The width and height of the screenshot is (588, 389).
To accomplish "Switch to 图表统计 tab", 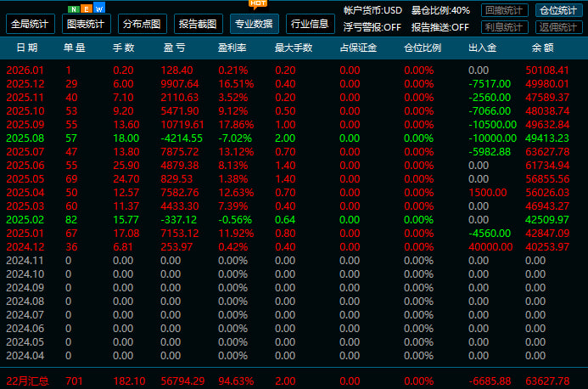I will tap(87, 24).
